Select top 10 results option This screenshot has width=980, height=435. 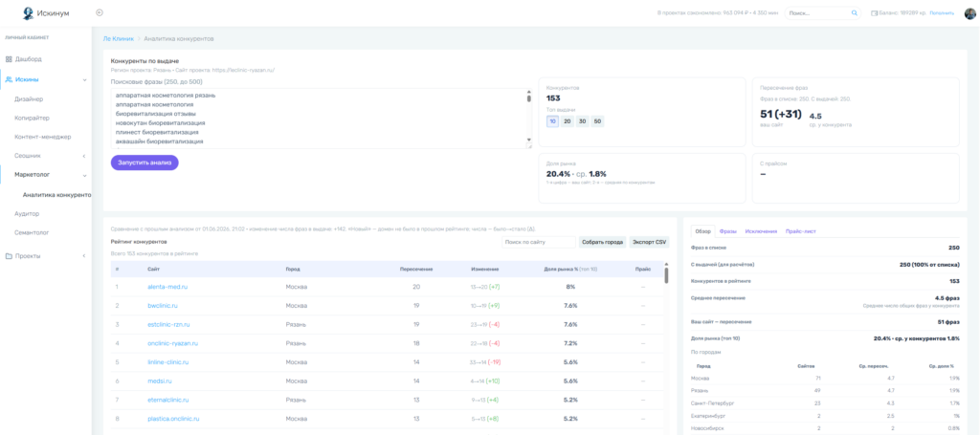tap(552, 121)
